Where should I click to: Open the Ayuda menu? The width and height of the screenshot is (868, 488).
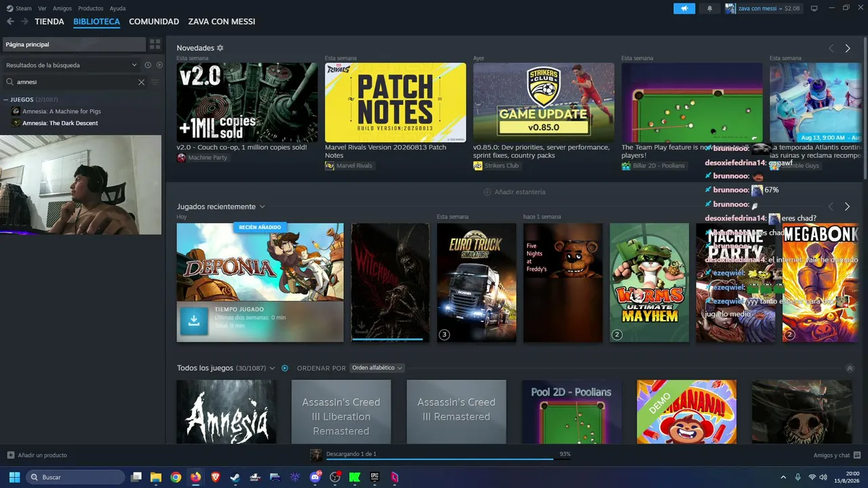[x=117, y=8]
